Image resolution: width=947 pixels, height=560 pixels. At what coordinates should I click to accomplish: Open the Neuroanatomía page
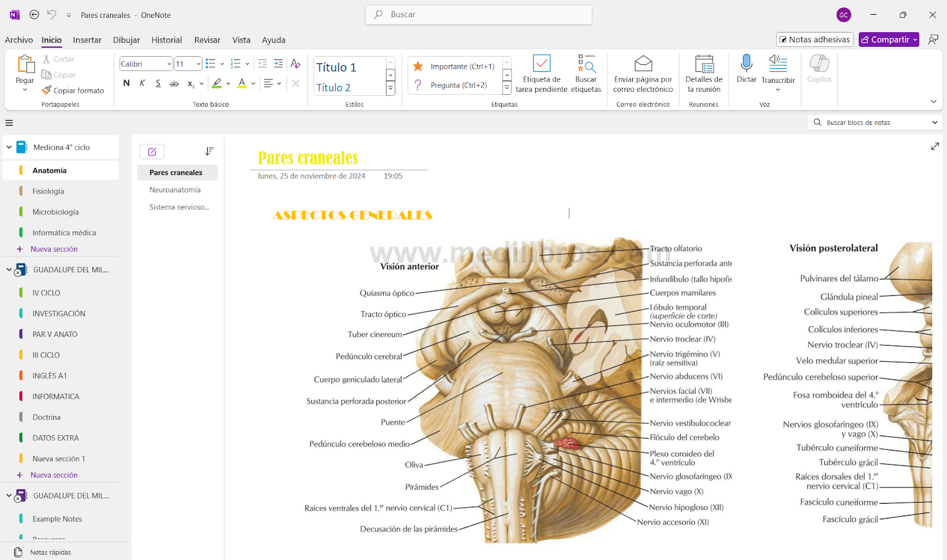click(x=175, y=190)
